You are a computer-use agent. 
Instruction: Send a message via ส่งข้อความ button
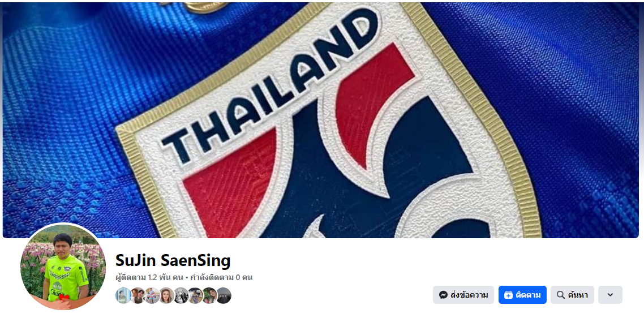463,295
